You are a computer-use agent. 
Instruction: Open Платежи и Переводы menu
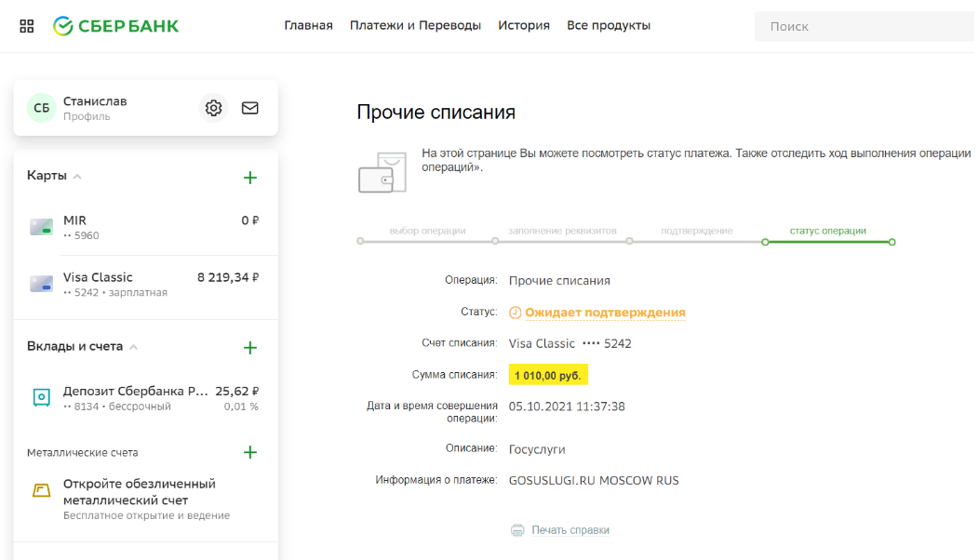415,26
